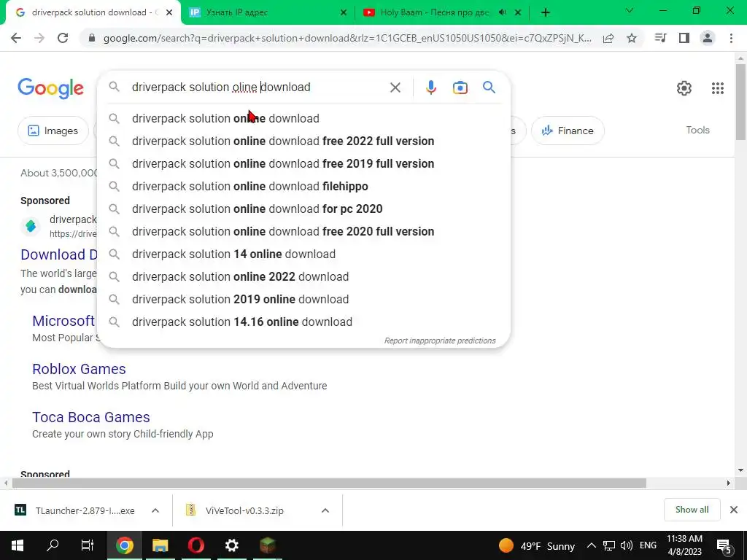Show hidden system tray icons
This screenshot has height=560, width=747.
pos(591,545)
